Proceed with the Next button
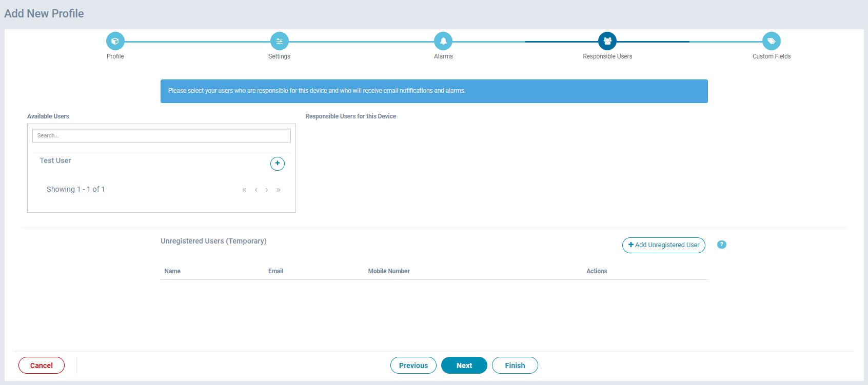This screenshot has width=868, height=385. point(464,366)
